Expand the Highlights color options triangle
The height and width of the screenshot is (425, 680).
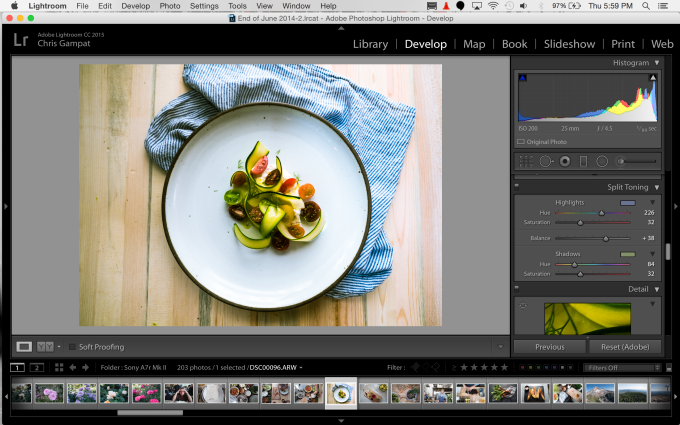[x=652, y=203]
